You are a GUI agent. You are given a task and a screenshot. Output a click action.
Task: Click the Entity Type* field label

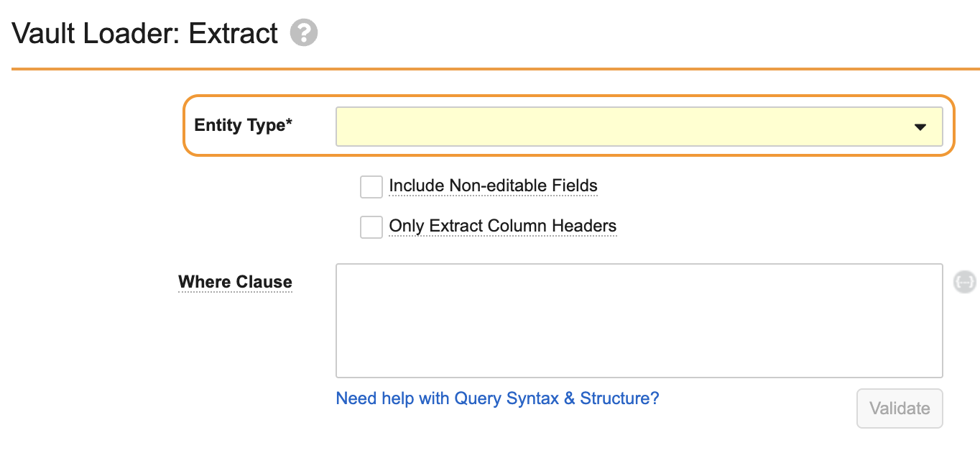click(x=244, y=125)
